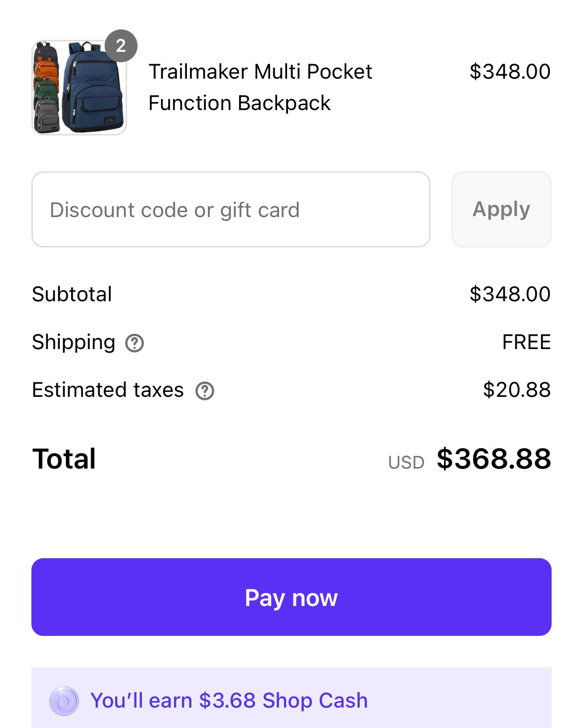Click the Pay now button

(291, 597)
